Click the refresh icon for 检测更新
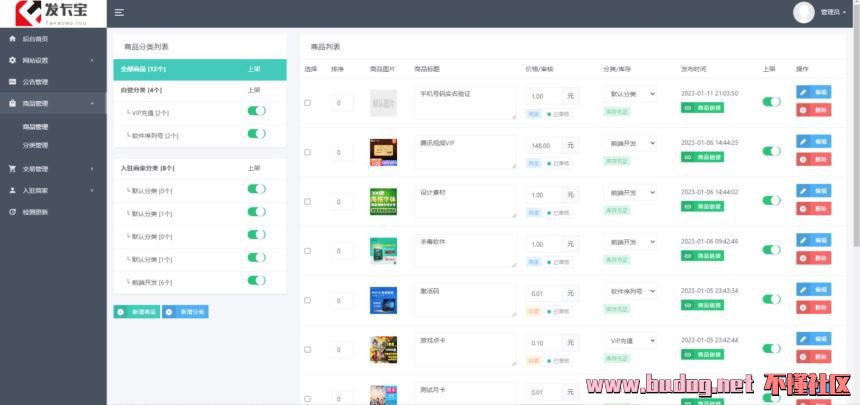Image resolution: width=860 pixels, height=405 pixels. tap(12, 212)
